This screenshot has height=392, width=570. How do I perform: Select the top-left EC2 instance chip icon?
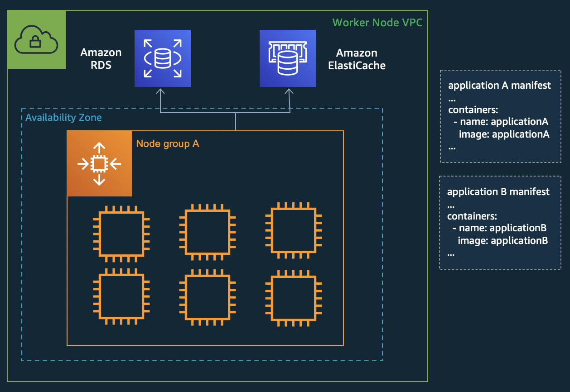pyautogui.click(x=121, y=234)
